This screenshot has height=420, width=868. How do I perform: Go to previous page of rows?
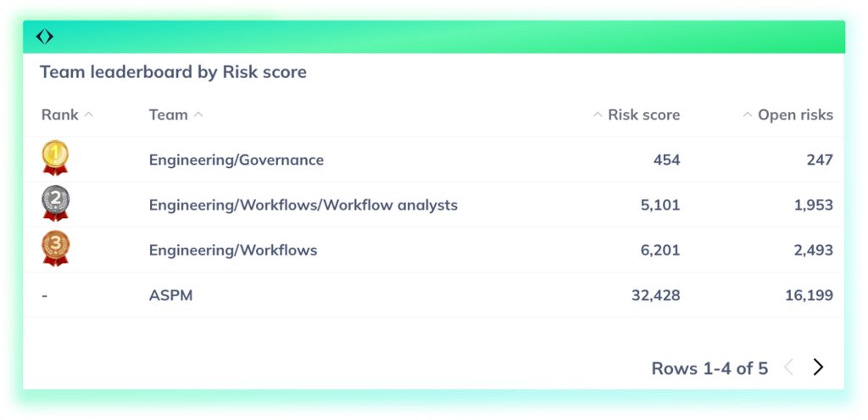(x=788, y=367)
